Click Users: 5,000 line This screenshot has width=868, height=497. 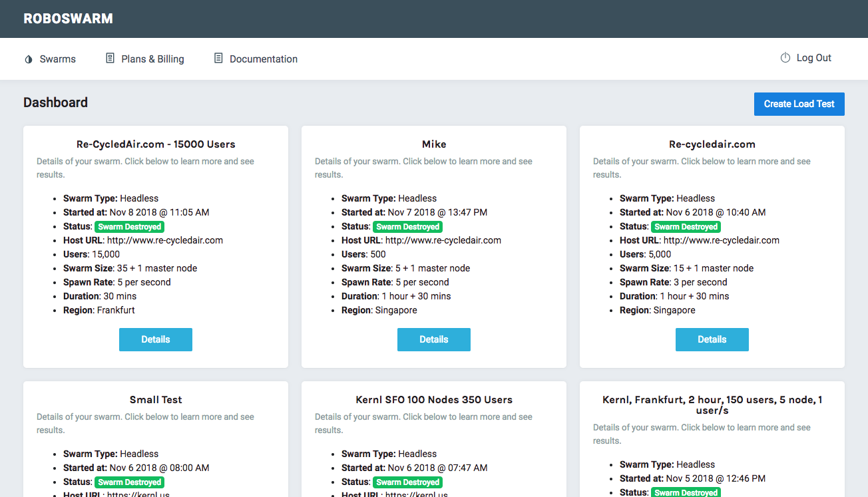(x=646, y=254)
